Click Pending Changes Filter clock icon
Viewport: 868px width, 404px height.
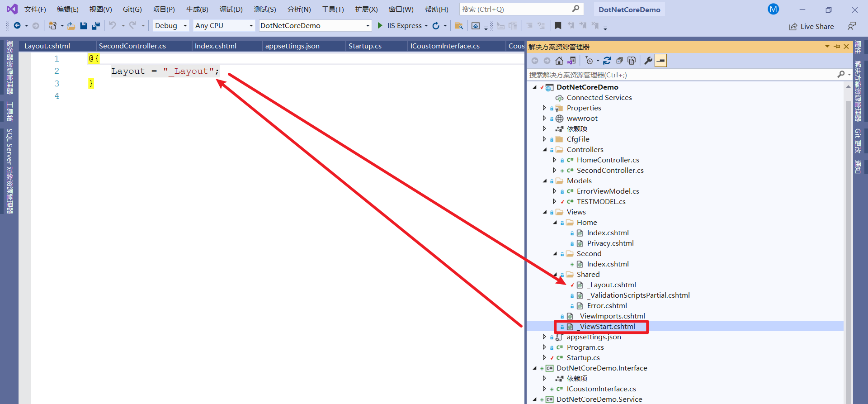pyautogui.click(x=589, y=61)
